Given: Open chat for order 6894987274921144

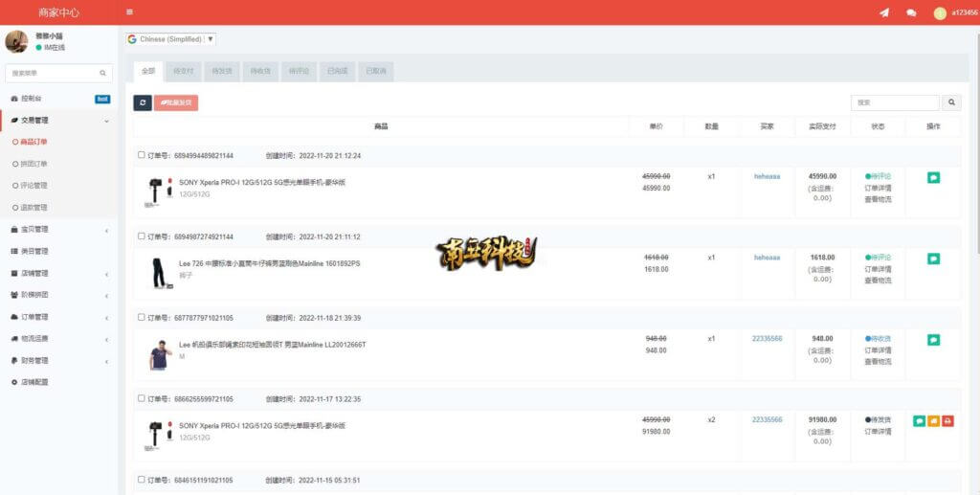Looking at the screenshot, I should pos(933,259).
